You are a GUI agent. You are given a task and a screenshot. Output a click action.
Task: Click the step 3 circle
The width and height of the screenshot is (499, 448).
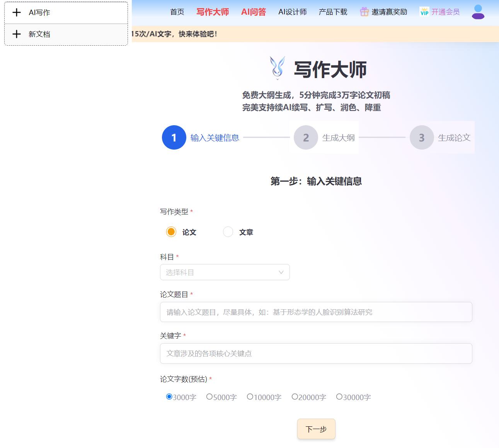[422, 138]
